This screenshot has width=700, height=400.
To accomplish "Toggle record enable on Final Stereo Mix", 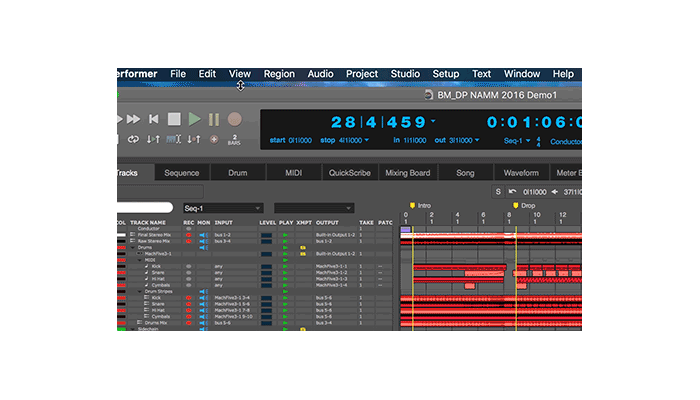I will pyautogui.click(x=188, y=234).
